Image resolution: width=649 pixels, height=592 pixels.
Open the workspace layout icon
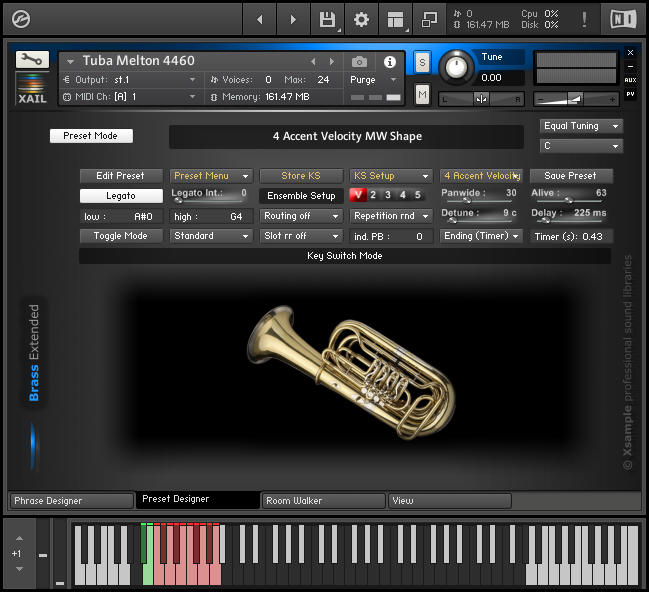[x=395, y=19]
